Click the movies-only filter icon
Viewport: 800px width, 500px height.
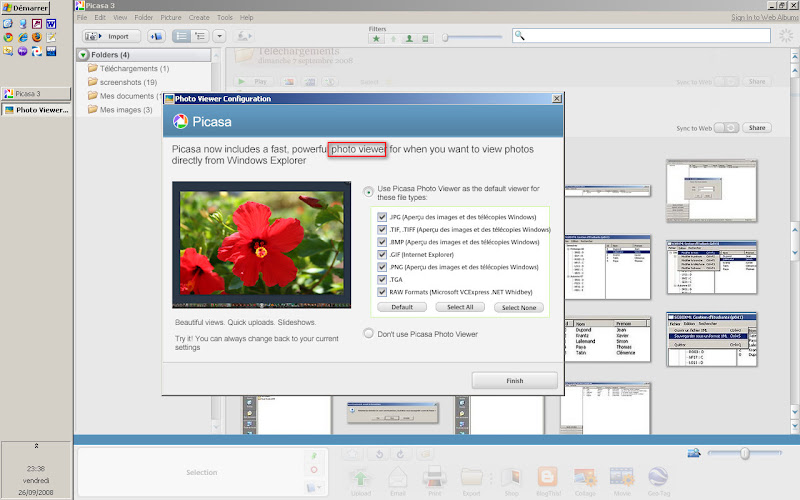pos(425,39)
